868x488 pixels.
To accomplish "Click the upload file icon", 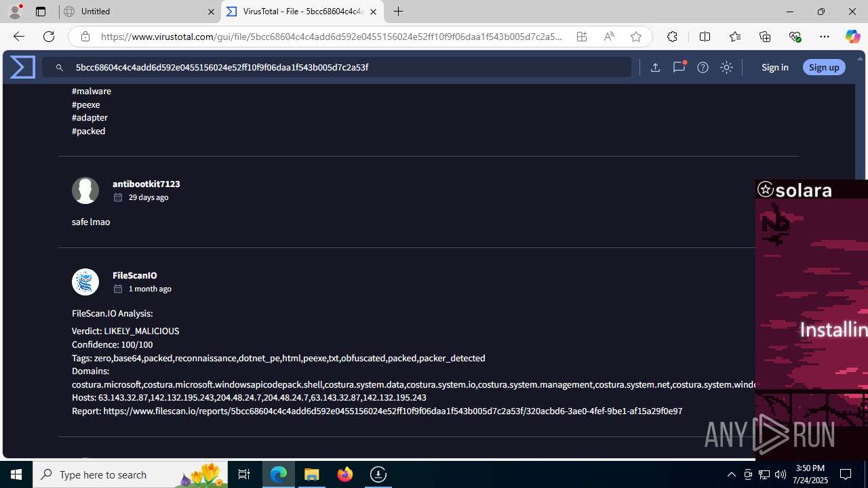I will (655, 67).
